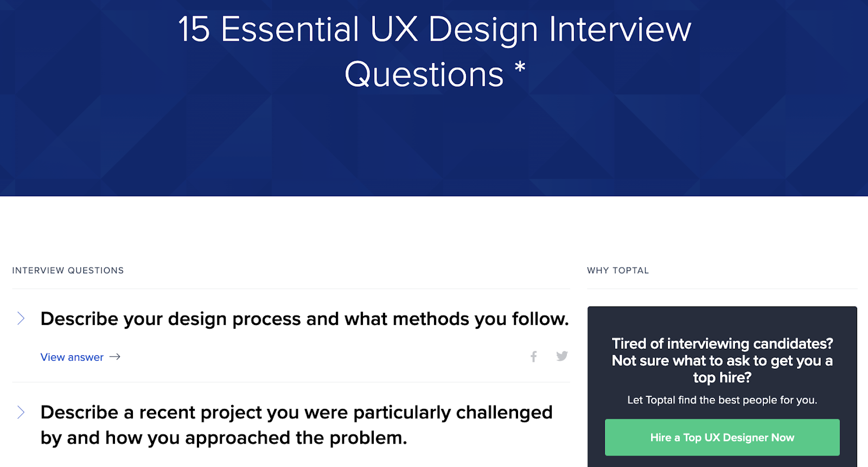Select the 'Describe your design process' question heading
The image size is (868, 467).
305,319
